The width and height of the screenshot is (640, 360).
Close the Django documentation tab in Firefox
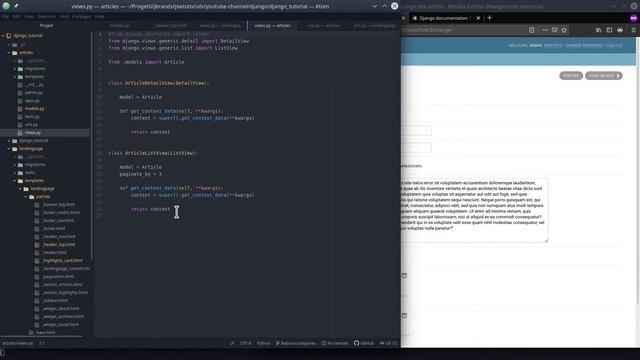[x=478, y=18]
